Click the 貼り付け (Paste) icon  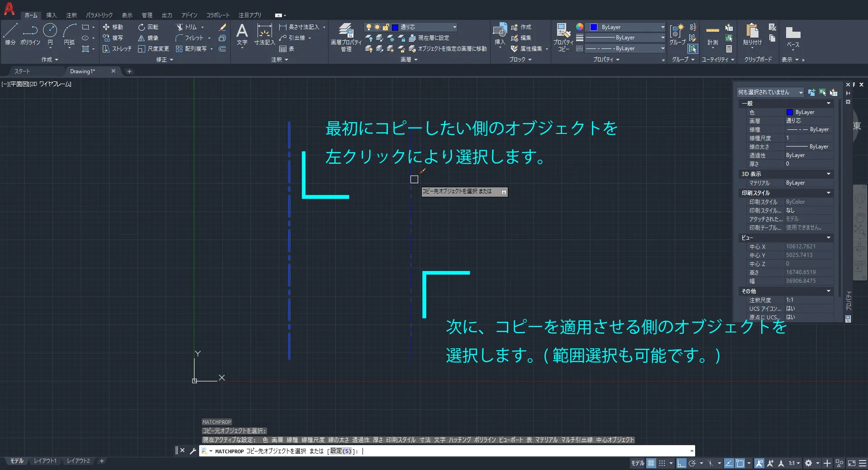752,34
